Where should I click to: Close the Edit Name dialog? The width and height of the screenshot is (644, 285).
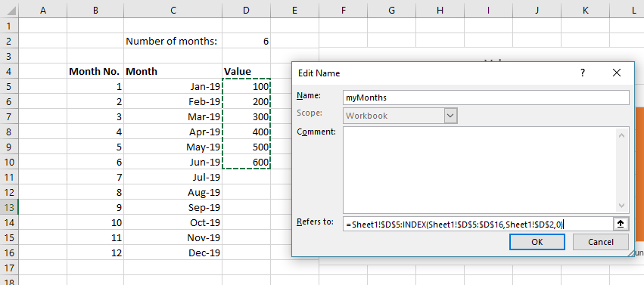[x=617, y=73]
